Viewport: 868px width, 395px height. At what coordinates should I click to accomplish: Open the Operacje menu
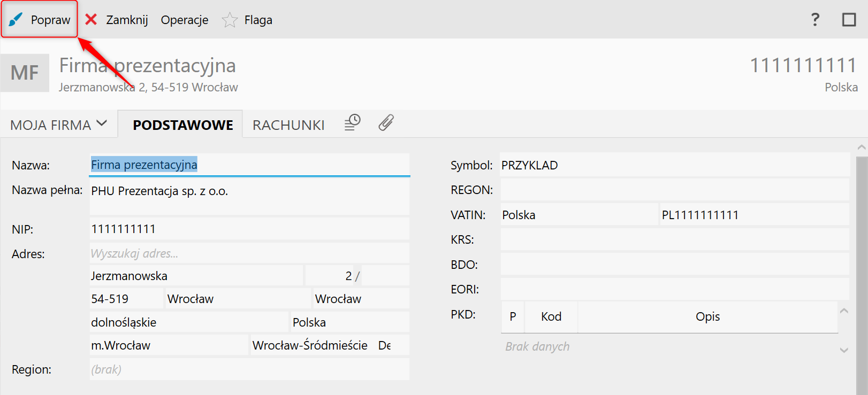click(x=185, y=20)
